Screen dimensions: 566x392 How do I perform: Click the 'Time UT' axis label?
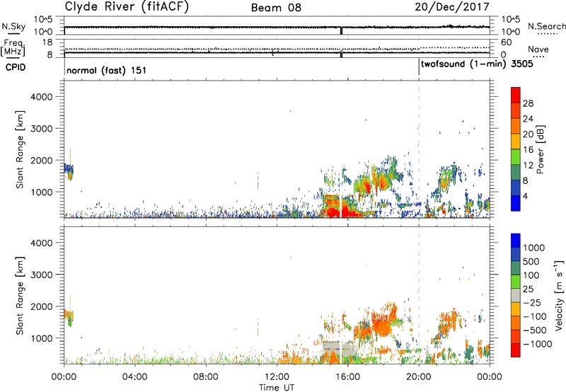click(277, 387)
